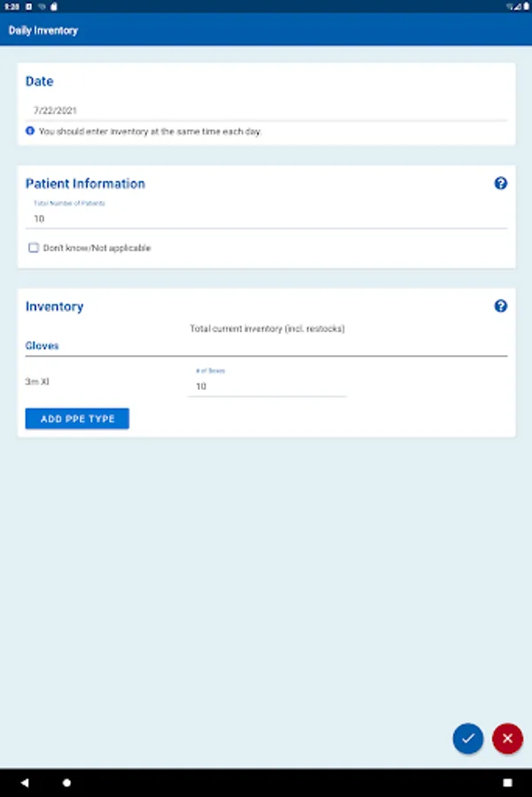Confirm entry with blue checkmark button

click(x=468, y=738)
